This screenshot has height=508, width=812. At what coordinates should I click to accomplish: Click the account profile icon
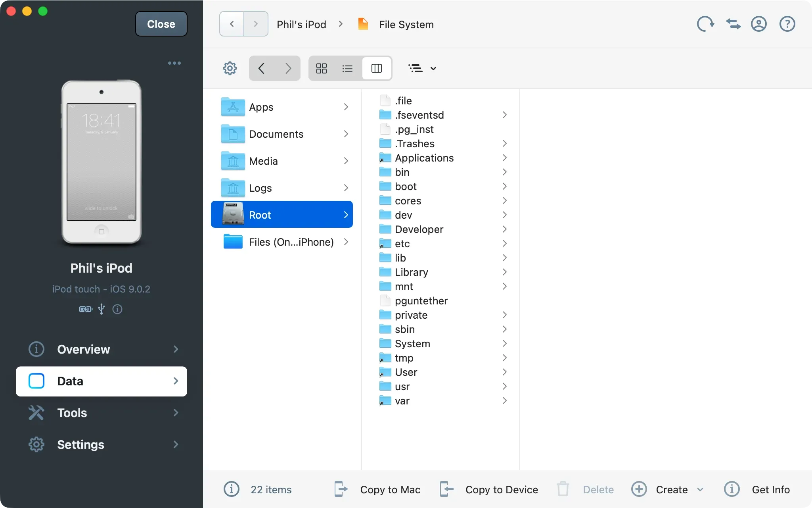pyautogui.click(x=759, y=24)
